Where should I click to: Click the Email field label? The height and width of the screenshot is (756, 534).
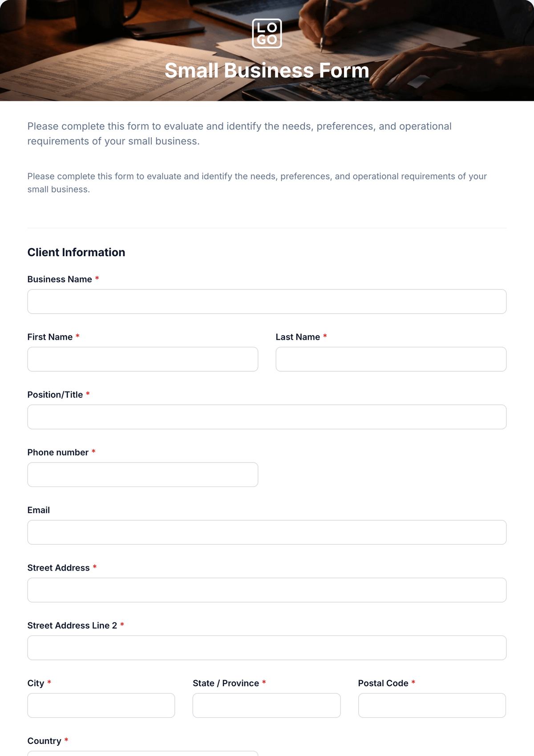tap(39, 510)
